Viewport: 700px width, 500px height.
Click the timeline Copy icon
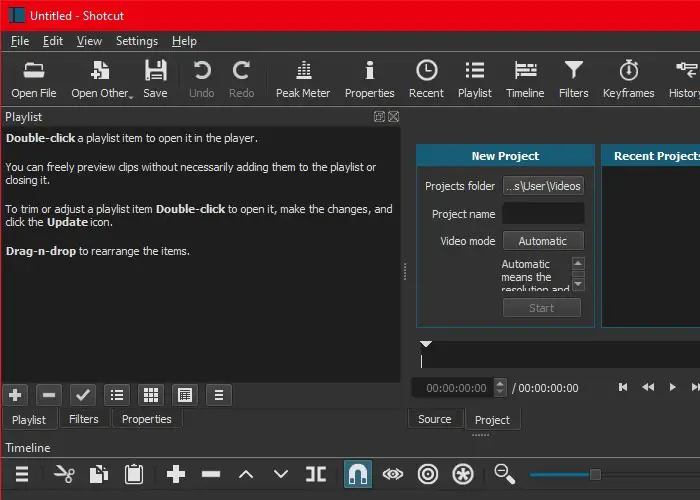pos(99,474)
